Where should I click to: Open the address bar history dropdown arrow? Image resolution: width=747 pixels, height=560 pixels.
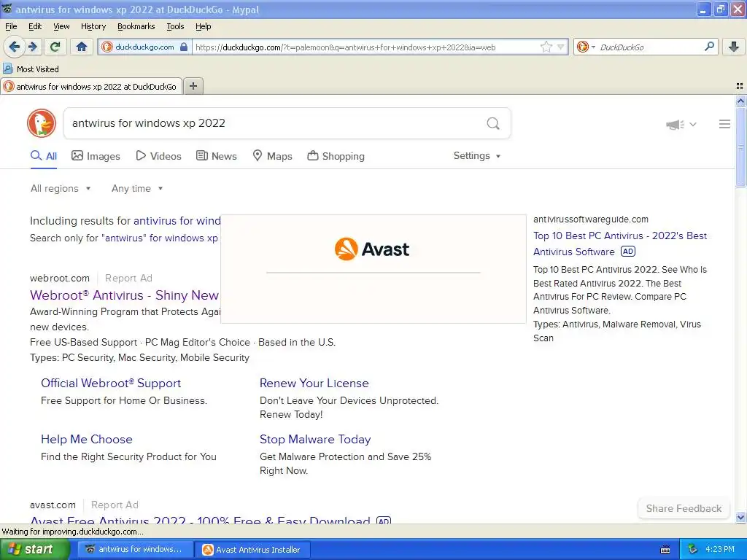tap(561, 47)
